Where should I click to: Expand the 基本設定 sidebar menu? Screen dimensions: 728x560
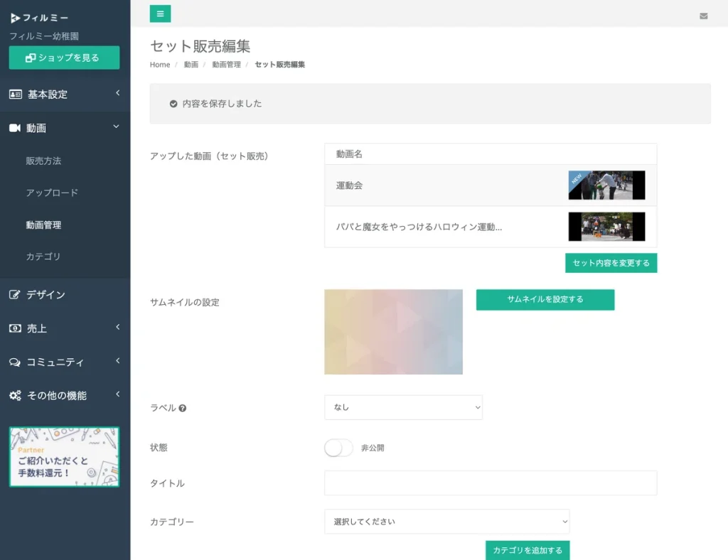[64, 94]
